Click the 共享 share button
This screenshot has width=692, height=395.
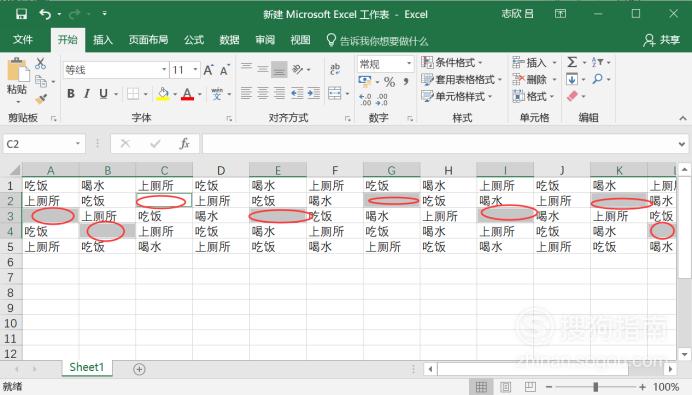pos(661,40)
